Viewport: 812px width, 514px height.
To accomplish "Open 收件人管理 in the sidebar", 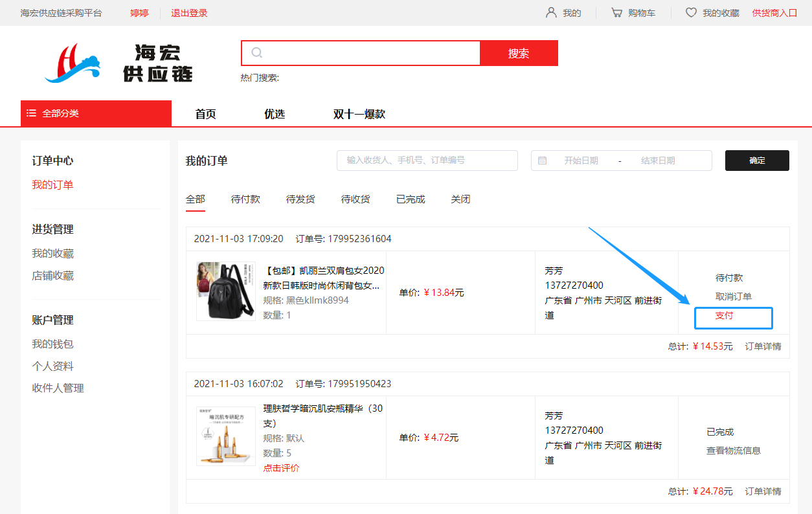I will (x=58, y=388).
